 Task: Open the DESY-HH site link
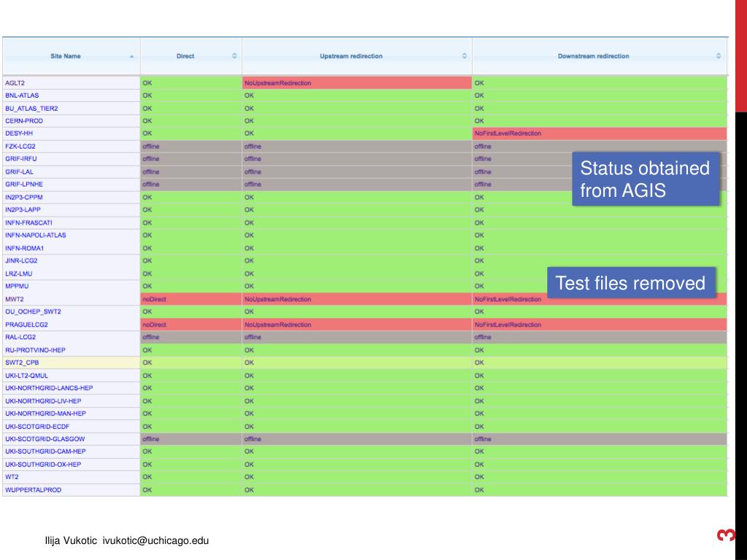pos(19,133)
